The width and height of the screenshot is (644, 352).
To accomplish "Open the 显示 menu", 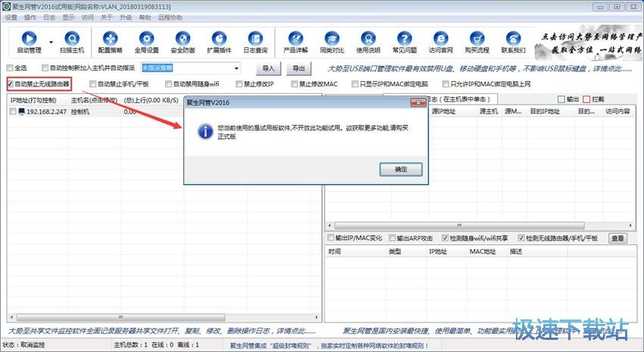I will (69, 17).
